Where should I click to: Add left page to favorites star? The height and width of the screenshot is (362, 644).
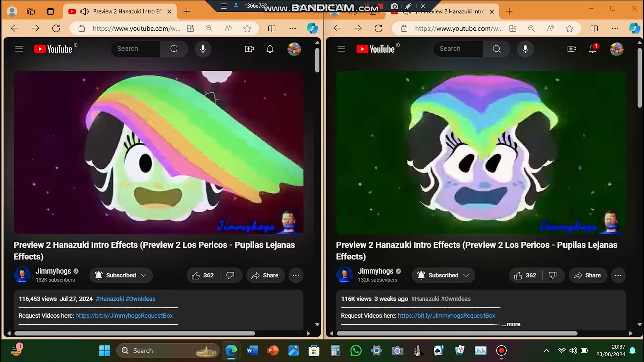tap(247, 29)
